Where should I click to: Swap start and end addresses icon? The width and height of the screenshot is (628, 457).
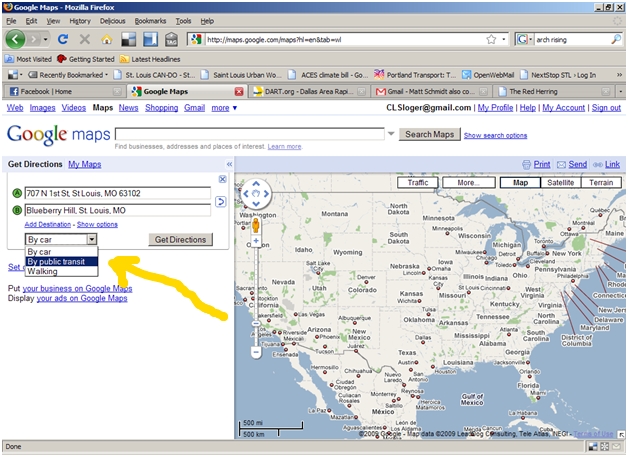tap(220, 202)
